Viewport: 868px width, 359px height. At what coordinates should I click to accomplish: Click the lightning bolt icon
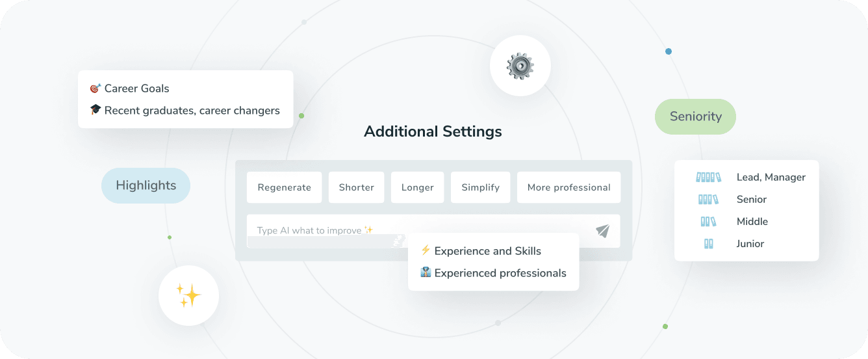(426, 250)
